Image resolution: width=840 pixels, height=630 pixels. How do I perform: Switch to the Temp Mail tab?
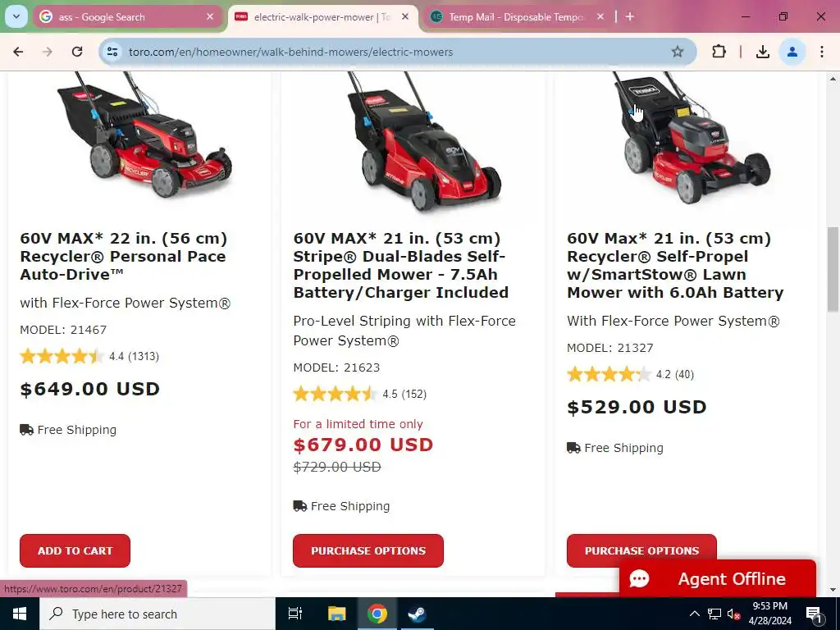click(517, 17)
